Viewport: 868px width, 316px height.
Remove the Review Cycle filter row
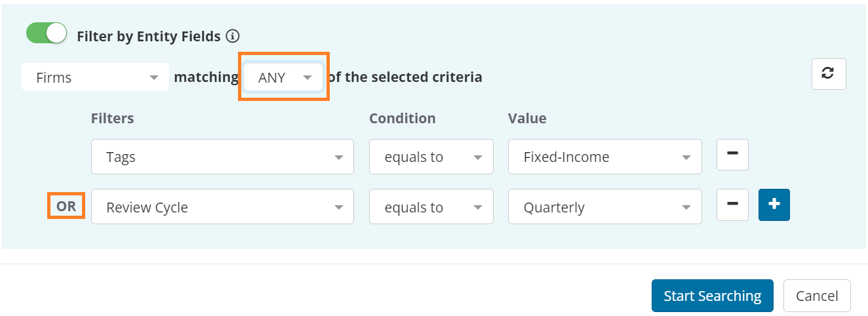click(733, 205)
